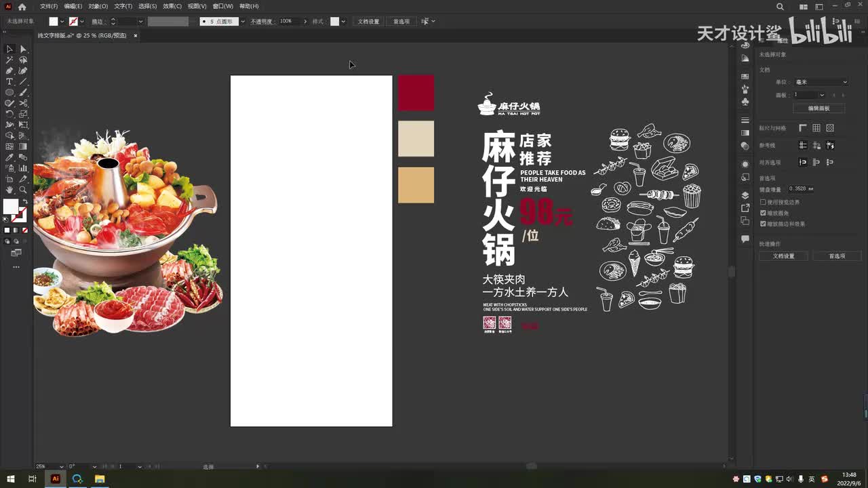Image resolution: width=868 pixels, height=488 pixels.
Task: Activate the Type (T) tool
Action: coord(9,81)
